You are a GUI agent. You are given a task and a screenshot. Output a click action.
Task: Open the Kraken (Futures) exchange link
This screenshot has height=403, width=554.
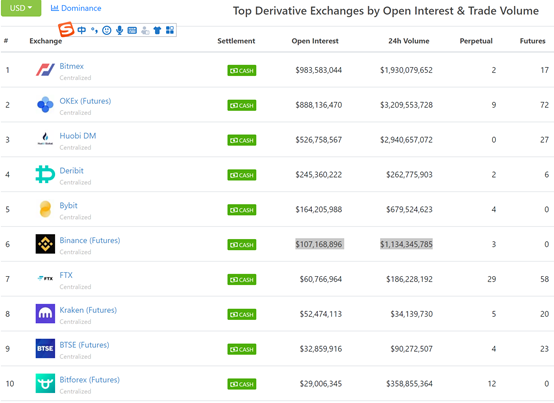click(88, 310)
